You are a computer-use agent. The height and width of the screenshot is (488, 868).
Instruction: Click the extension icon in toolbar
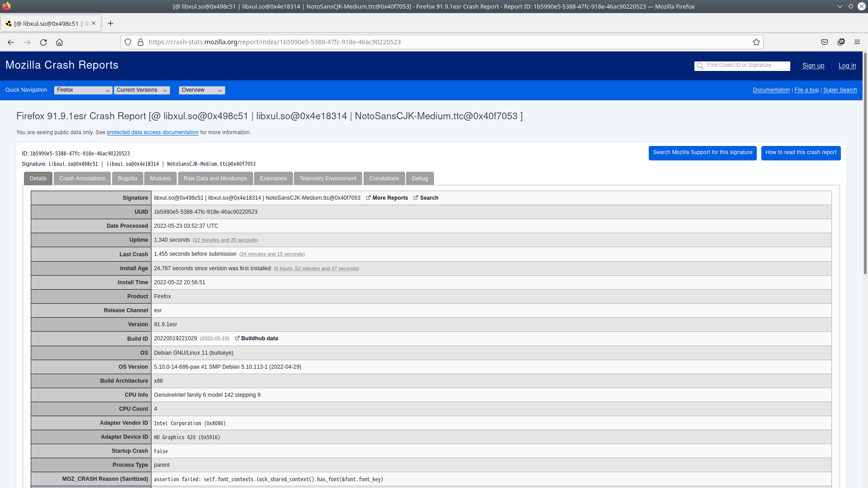click(841, 42)
